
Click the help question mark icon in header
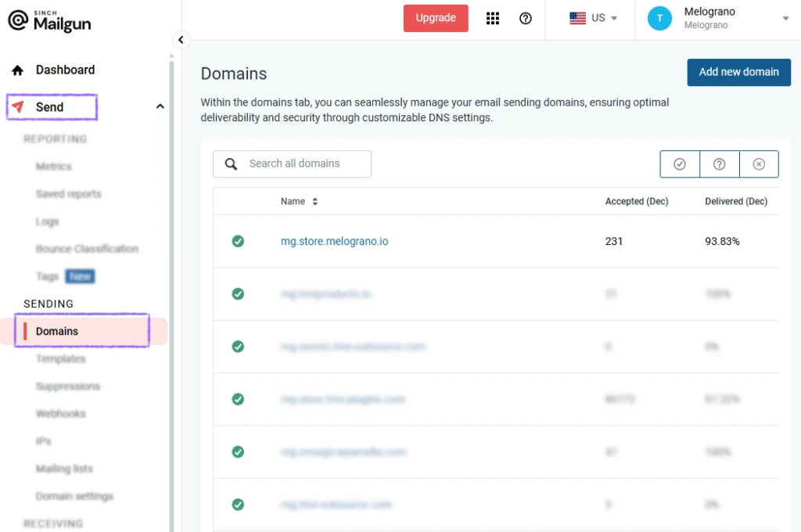coord(526,18)
